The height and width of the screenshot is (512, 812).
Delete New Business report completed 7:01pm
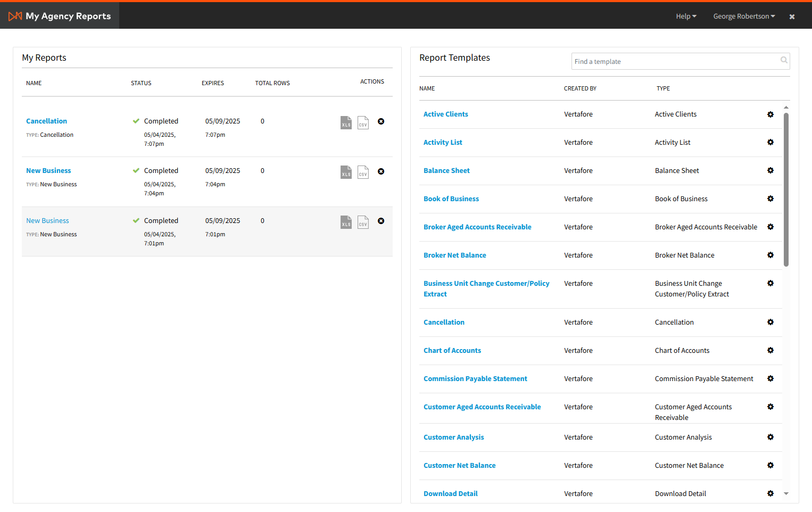(x=381, y=221)
